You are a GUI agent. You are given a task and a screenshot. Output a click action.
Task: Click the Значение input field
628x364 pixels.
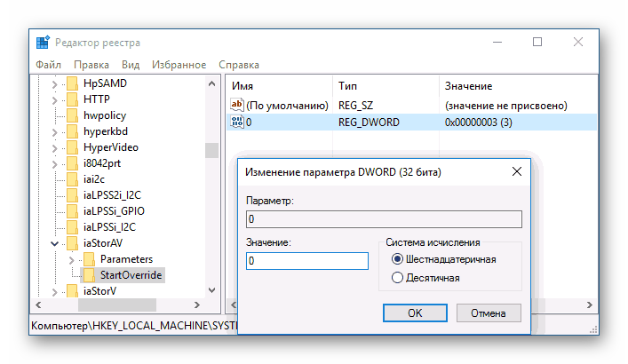pos(306,261)
